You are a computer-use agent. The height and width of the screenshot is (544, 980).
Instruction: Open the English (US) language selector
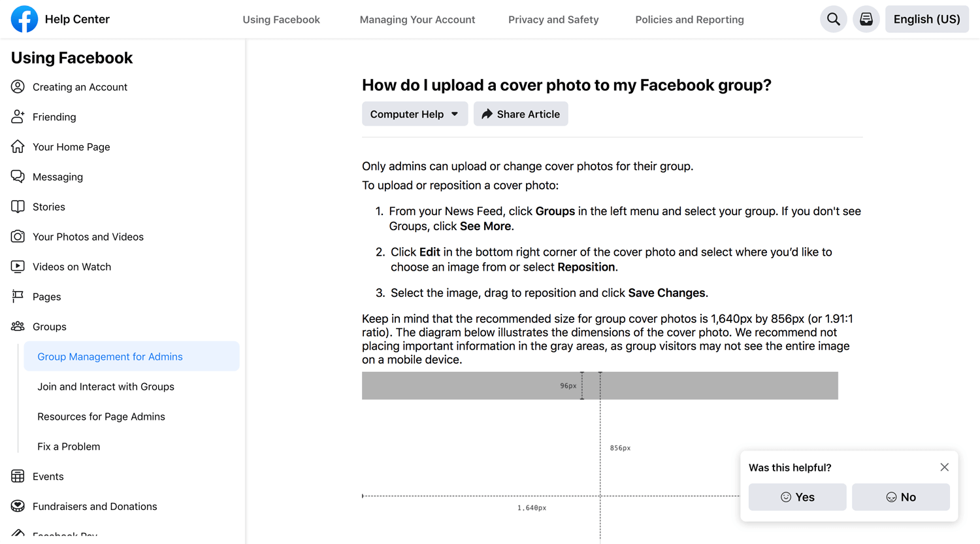(x=926, y=19)
